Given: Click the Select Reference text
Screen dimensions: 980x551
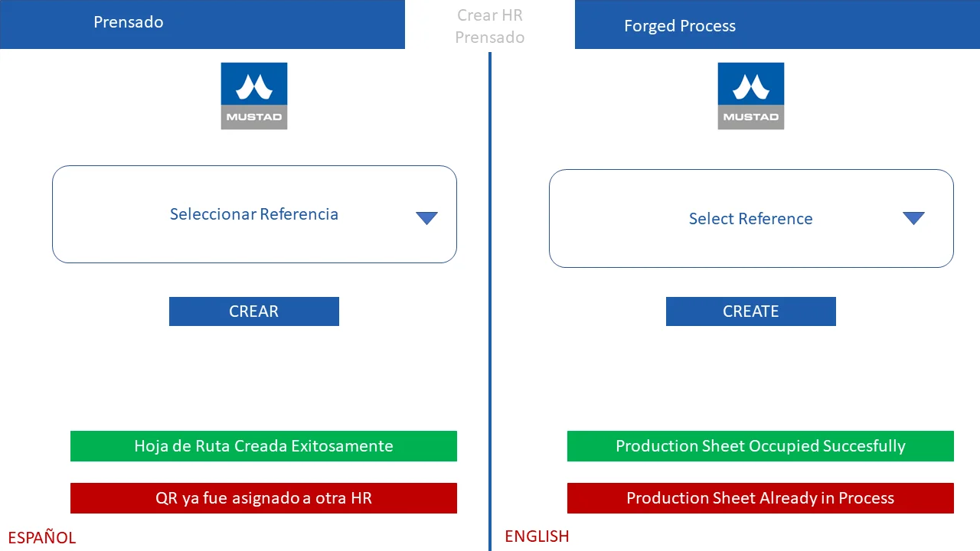Looking at the screenshot, I should [750, 219].
